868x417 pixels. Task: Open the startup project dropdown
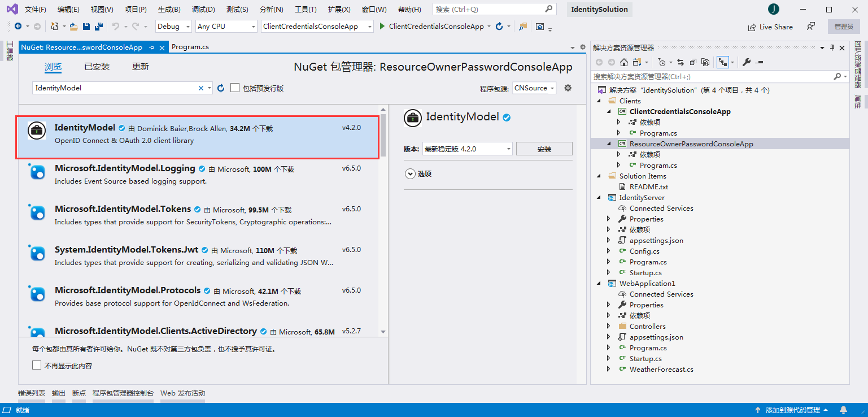[317, 26]
